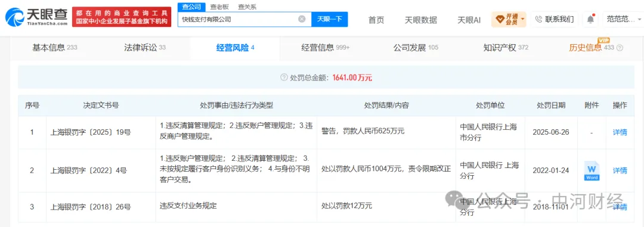The height and width of the screenshot is (227, 644).
Task: Click the 决定文书号 column header
Action: coord(101,105)
